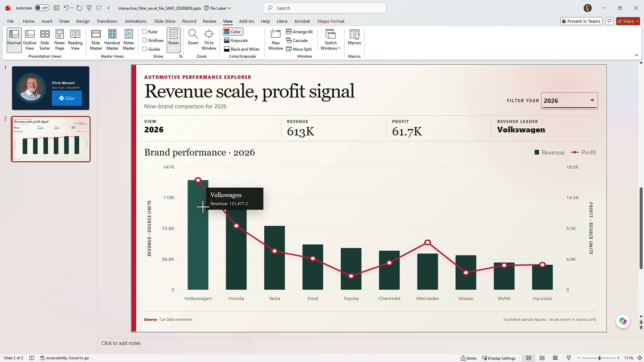Redo the last action
The width and height of the screenshot is (644, 362).
pyautogui.click(x=79, y=8)
